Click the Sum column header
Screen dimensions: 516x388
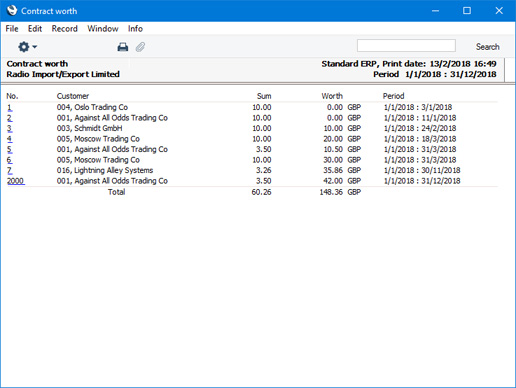tap(264, 96)
